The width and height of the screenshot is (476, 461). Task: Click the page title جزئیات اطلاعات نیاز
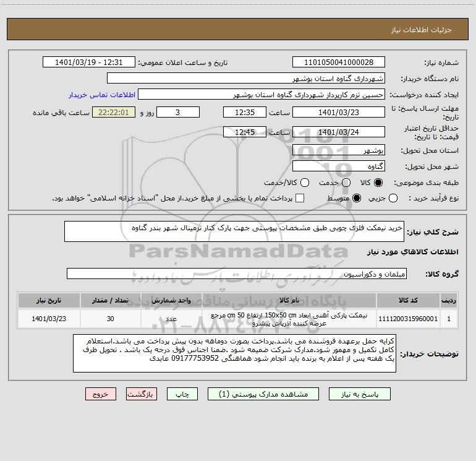(x=421, y=30)
